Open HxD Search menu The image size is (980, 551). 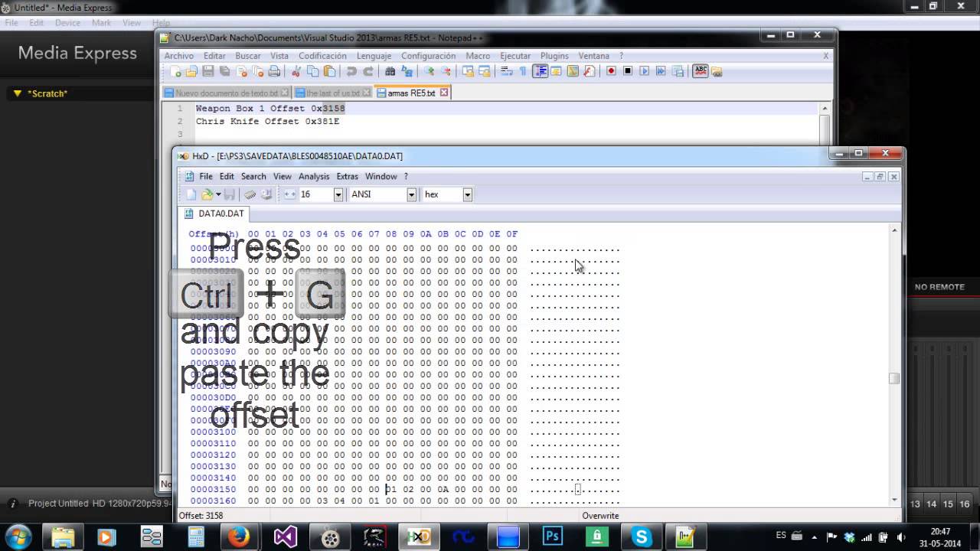(253, 176)
